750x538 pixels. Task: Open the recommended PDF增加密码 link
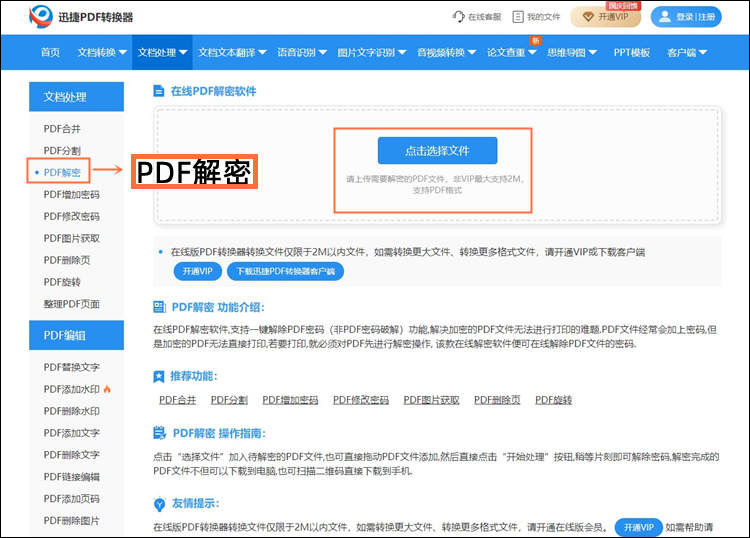click(290, 400)
